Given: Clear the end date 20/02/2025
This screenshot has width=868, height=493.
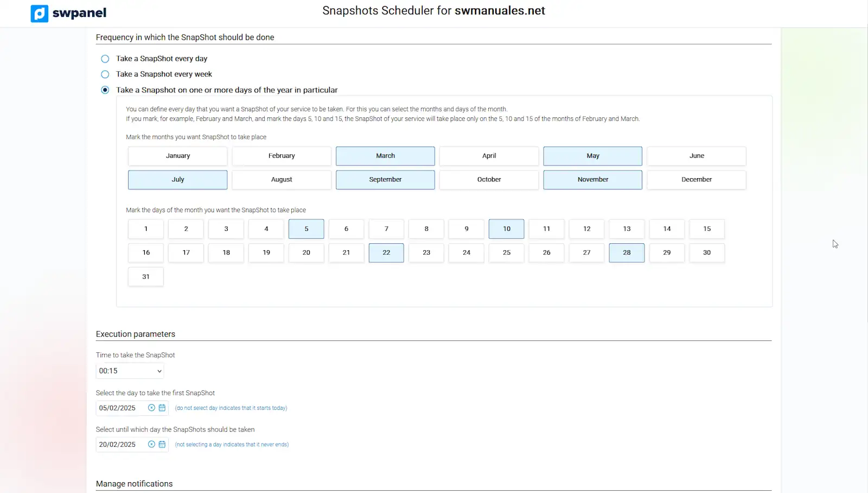Looking at the screenshot, I should pyautogui.click(x=151, y=444).
